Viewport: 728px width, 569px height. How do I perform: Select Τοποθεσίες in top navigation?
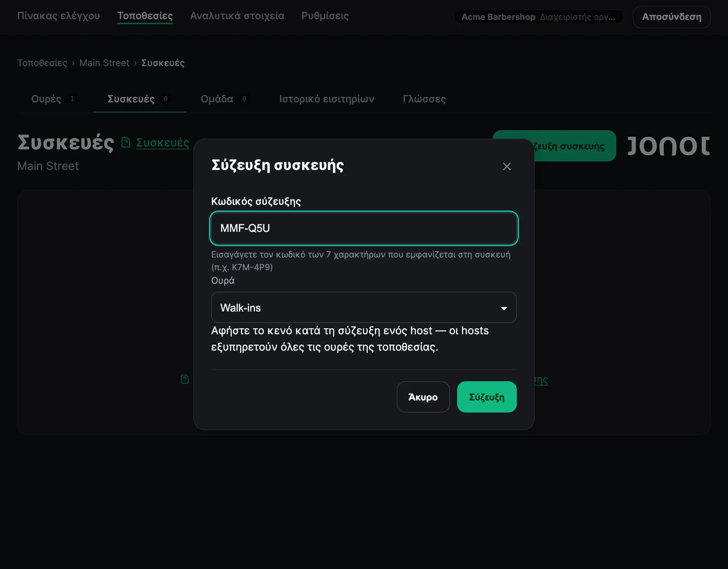145,16
